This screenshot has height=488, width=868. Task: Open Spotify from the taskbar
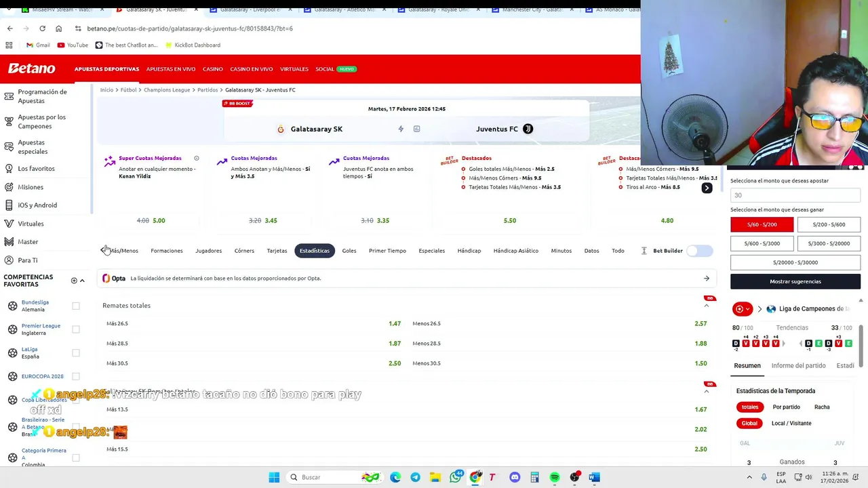coord(555,477)
